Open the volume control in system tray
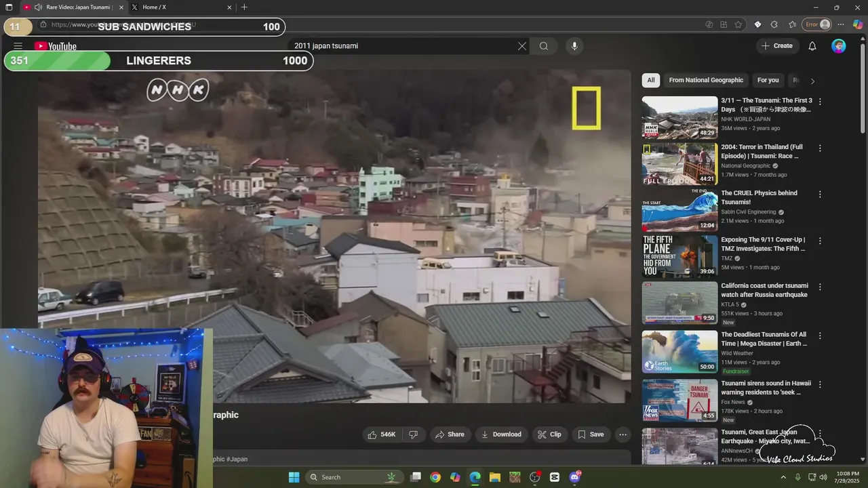Viewport: 868px width, 488px height. 823,477
